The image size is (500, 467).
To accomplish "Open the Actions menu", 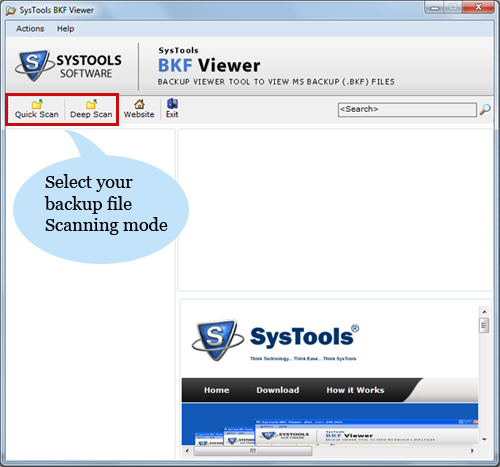I will tap(30, 29).
